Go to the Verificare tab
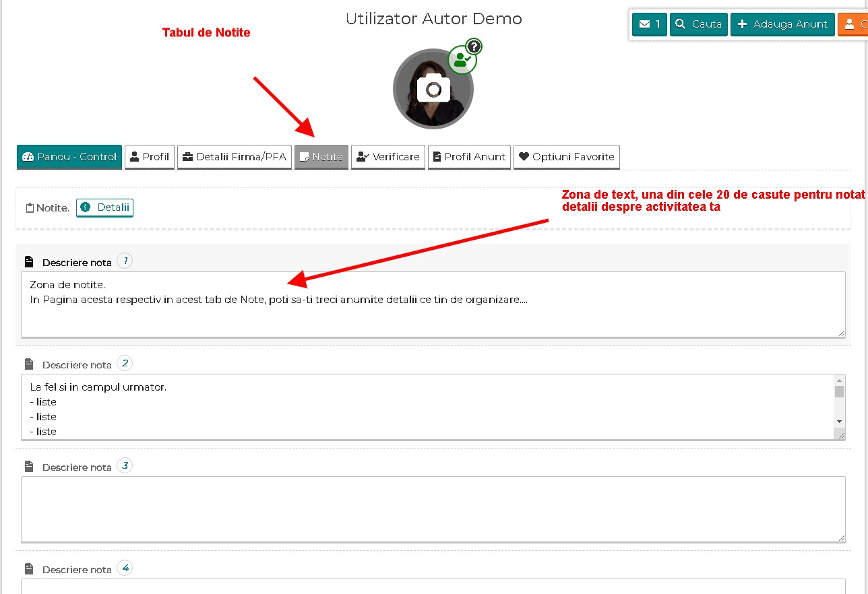Image resolution: width=868 pixels, height=594 pixels. coord(388,157)
